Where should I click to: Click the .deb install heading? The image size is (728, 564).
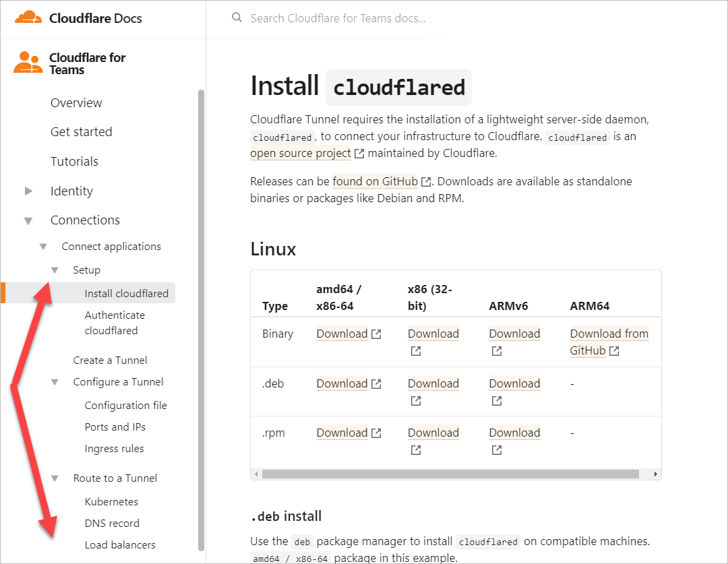286,516
